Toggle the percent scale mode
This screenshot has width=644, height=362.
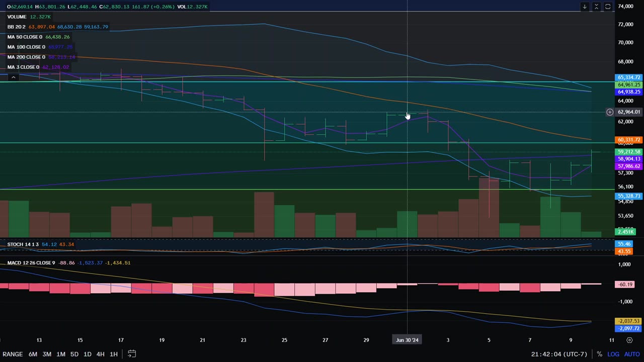point(599,354)
